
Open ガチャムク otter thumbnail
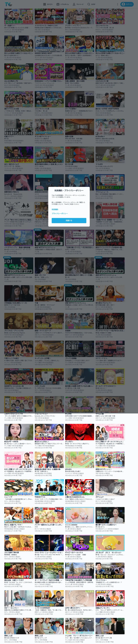pos(110,488)
